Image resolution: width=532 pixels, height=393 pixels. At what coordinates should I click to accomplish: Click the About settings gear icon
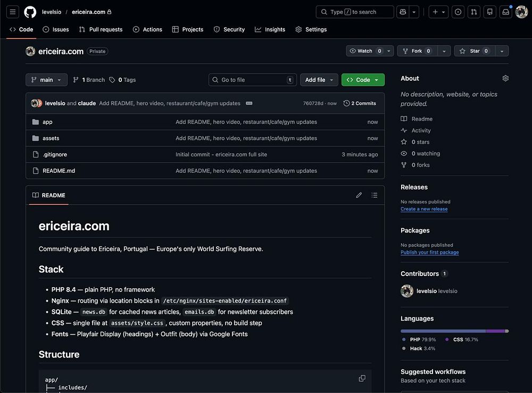click(505, 78)
